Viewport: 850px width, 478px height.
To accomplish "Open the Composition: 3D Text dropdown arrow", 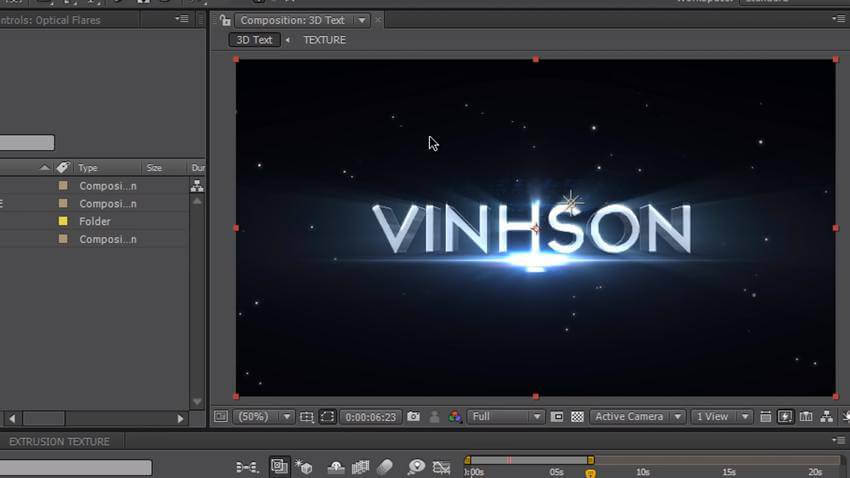I will pos(361,21).
